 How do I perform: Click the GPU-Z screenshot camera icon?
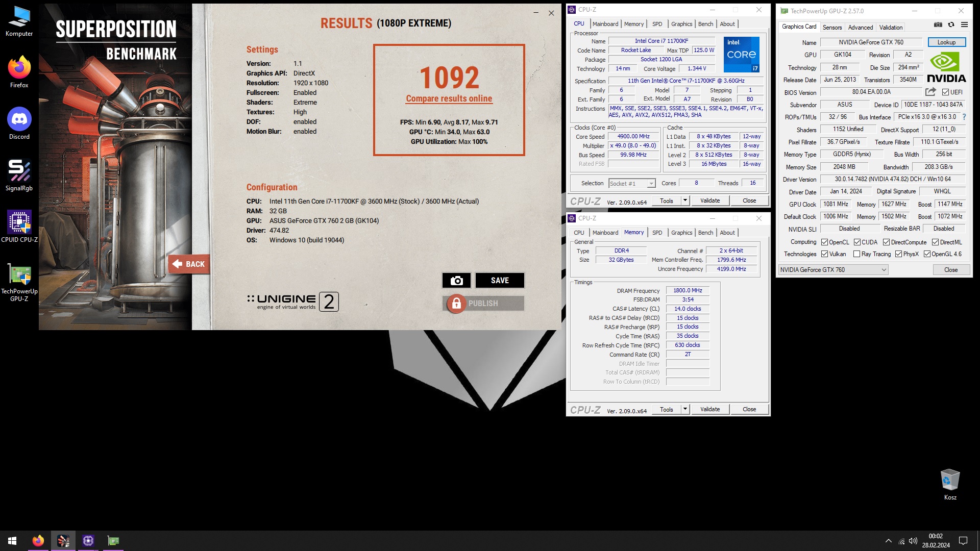coord(938,24)
